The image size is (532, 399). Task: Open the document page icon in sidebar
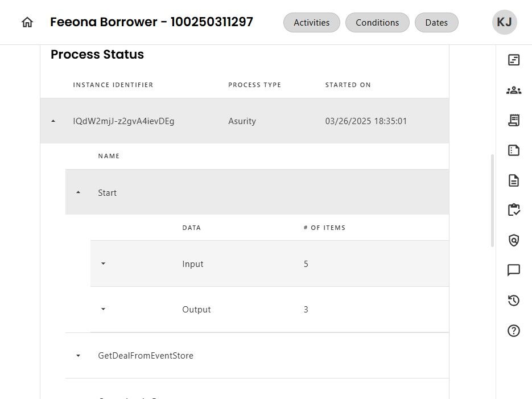pos(514,180)
